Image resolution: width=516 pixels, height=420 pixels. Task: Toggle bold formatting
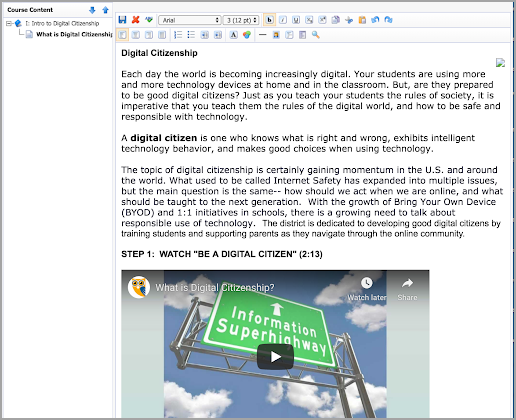point(269,20)
